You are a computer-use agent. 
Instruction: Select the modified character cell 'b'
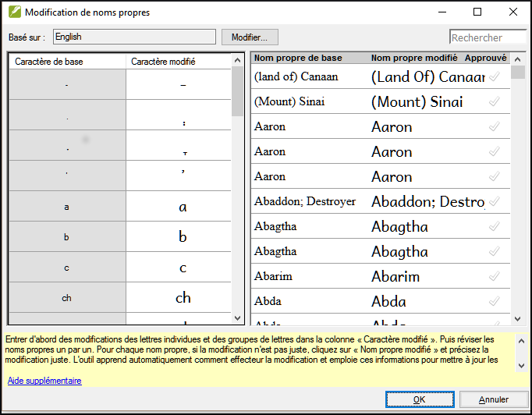(179, 237)
